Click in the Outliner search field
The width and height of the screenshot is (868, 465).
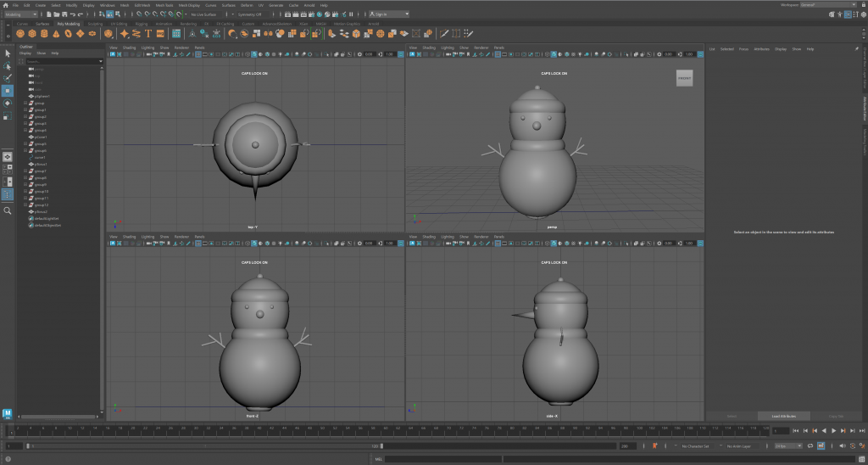click(x=59, y=62)
